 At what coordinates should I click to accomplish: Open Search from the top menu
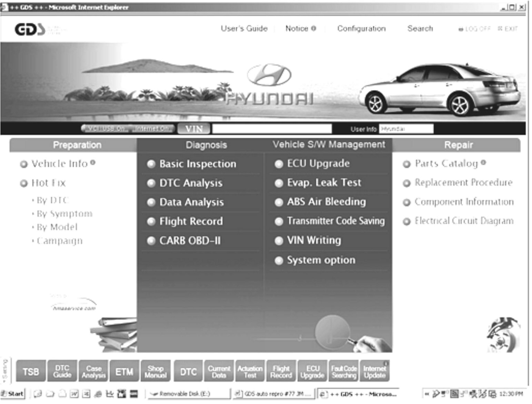coord(420,29)
